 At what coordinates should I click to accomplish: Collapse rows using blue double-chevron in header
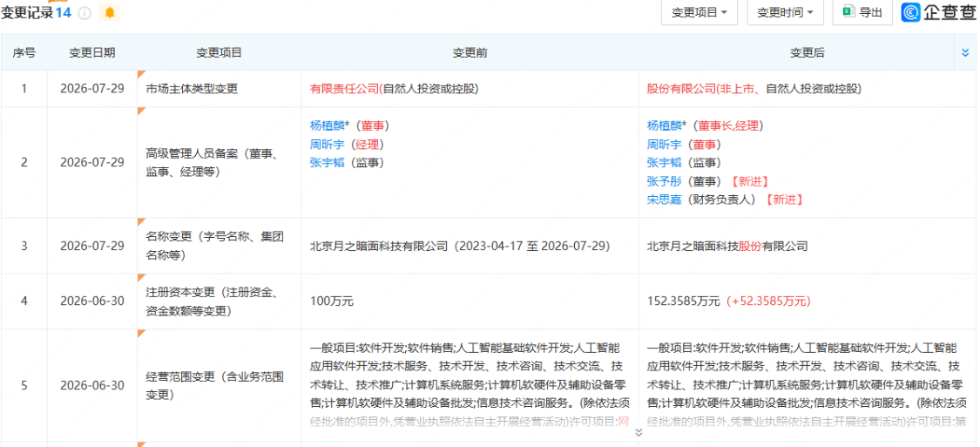(965, 53)
